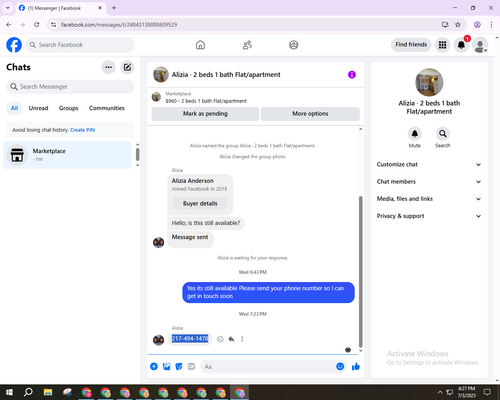The width and height of the screenshot is (500, 400).
Task: Select the All chats filter
Action: 14,108
